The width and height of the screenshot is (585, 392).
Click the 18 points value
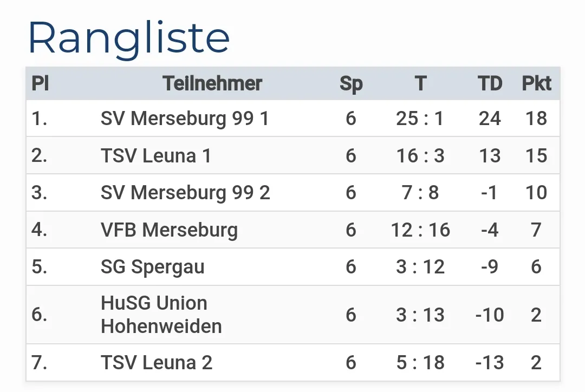536,119
